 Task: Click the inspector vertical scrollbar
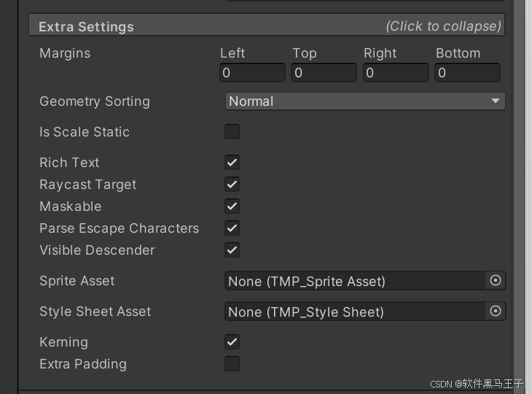click(x=519, y=197)
